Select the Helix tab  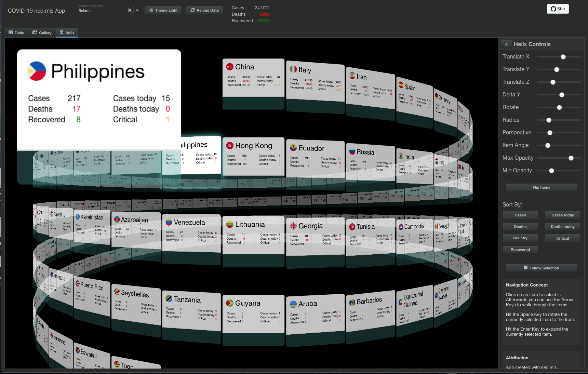[x=67, y=33]
